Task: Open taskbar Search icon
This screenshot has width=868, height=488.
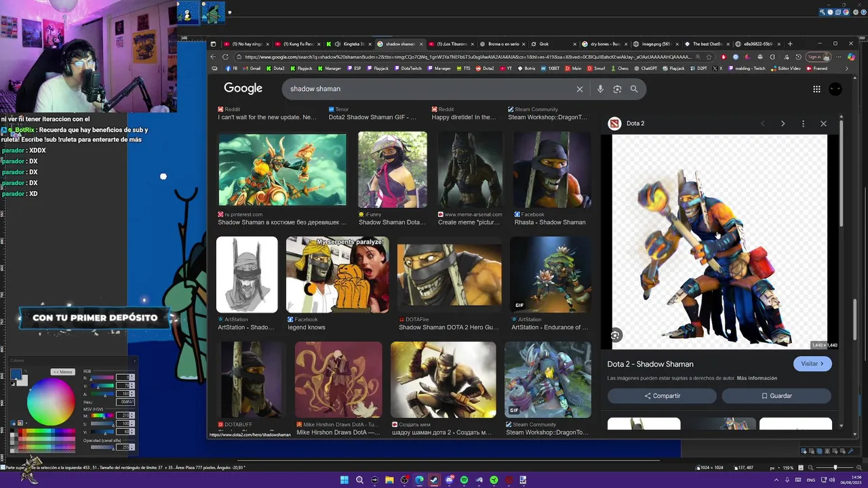Action: (x=359, y=480)
